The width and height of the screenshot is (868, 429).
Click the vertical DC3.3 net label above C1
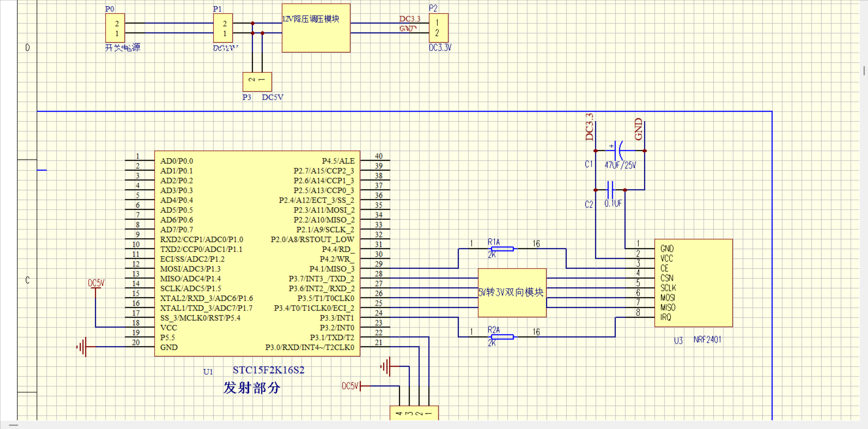(x=589, y=127)
